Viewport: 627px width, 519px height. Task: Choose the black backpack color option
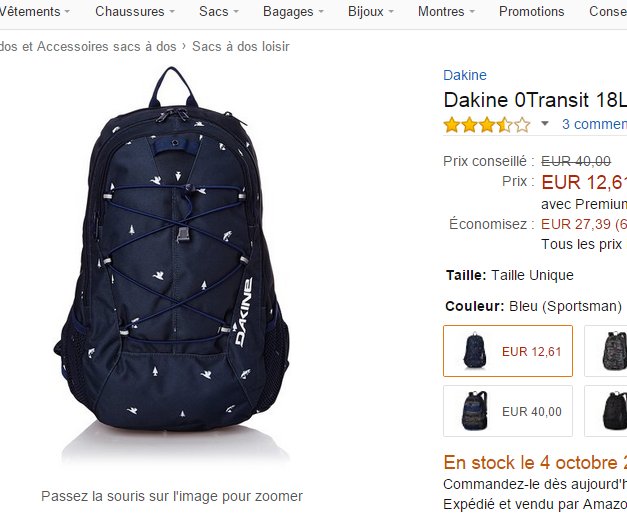[606, 411]
